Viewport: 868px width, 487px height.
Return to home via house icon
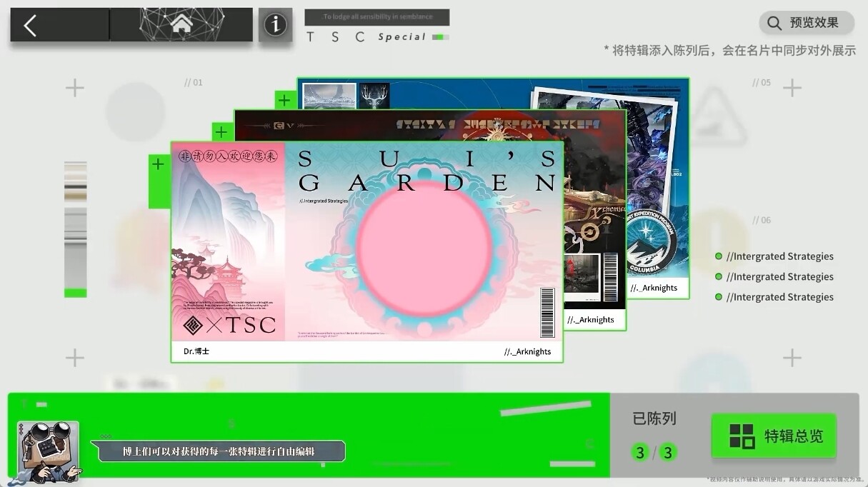click(x=181, y=25)
